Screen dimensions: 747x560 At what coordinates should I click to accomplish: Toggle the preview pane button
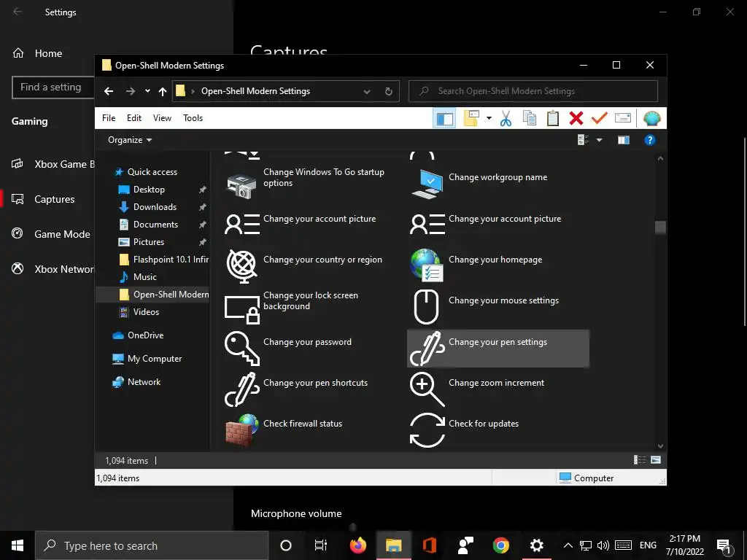coord(624,140)
